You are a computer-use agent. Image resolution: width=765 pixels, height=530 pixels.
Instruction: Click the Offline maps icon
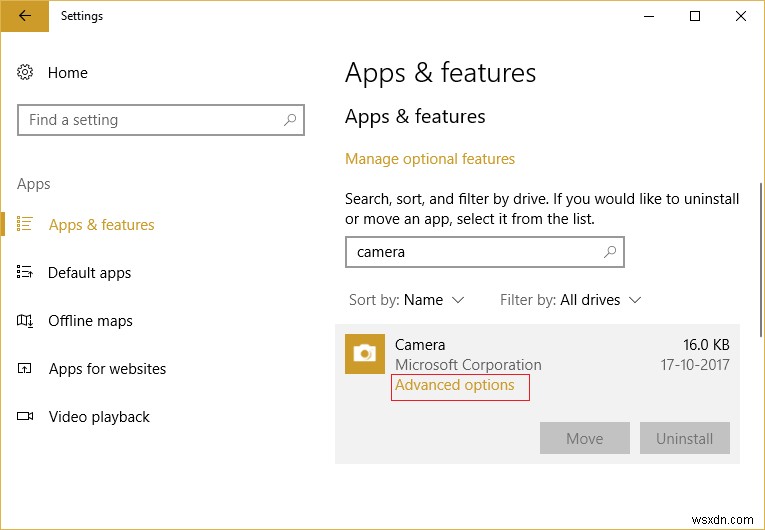[26, 321]
